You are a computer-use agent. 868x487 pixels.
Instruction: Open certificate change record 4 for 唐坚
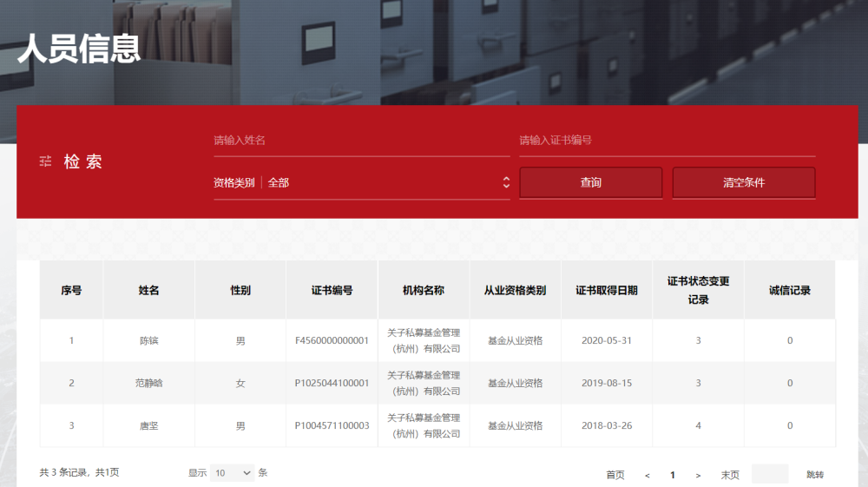(x=698, y=425)
